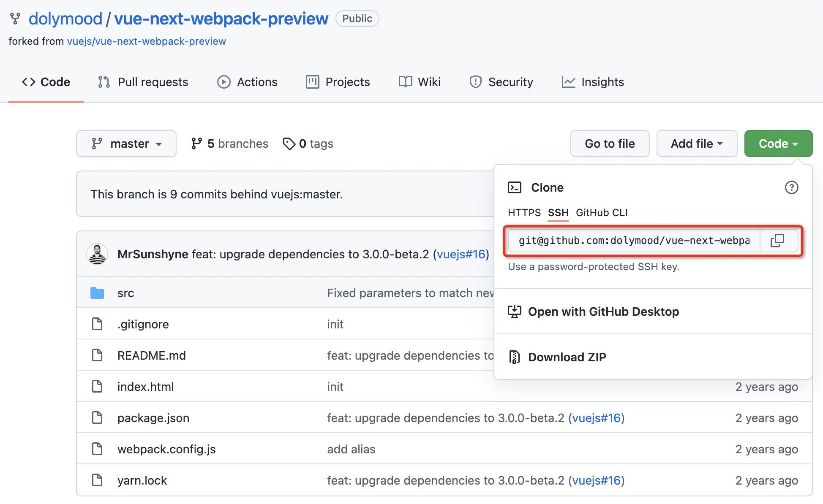Open the yarn.lock file
The height and width of the screenshot is (504, 823).
pyautogui.click(x=142, y=480)
